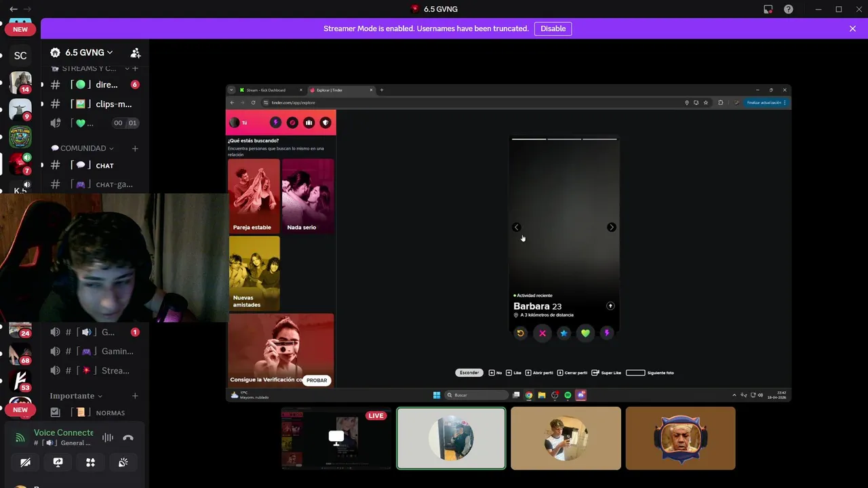Open the Tú profile avatar in Tinder
Screen dimensions: 868x488
(x=235, y=123)
